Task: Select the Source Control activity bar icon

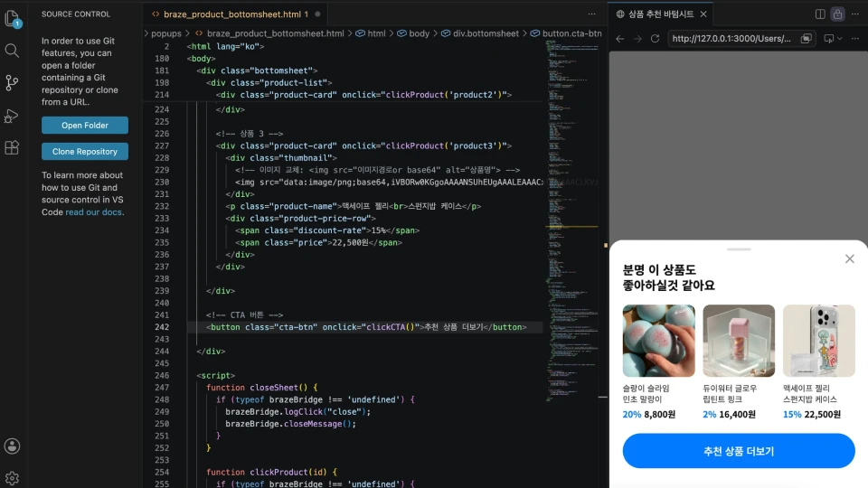Action: coord(12,83)
